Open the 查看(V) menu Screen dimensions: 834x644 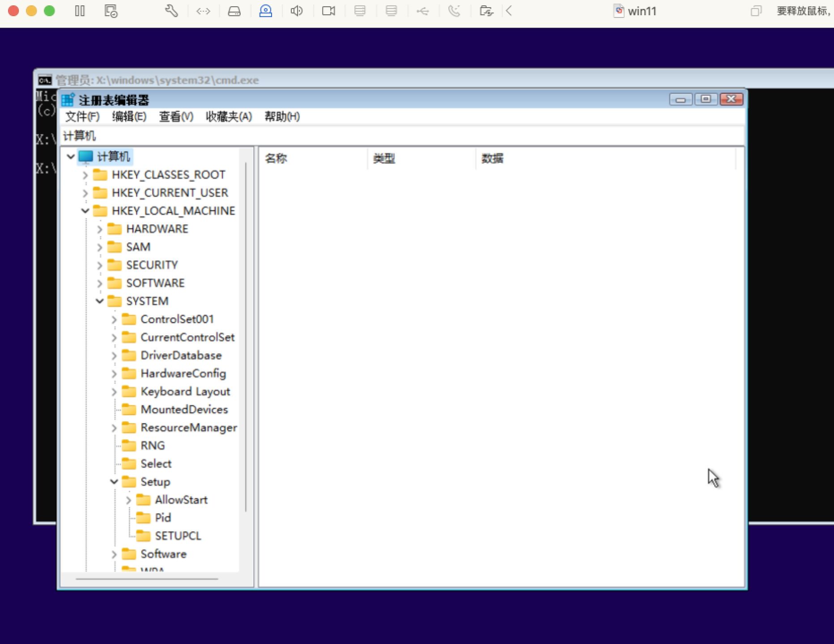[x=175, y=117]
